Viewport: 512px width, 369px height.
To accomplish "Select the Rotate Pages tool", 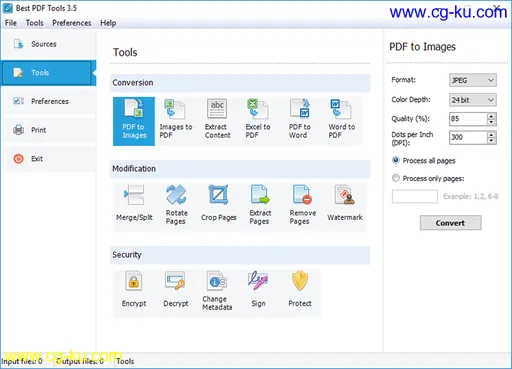I will (x=176, y=207).
